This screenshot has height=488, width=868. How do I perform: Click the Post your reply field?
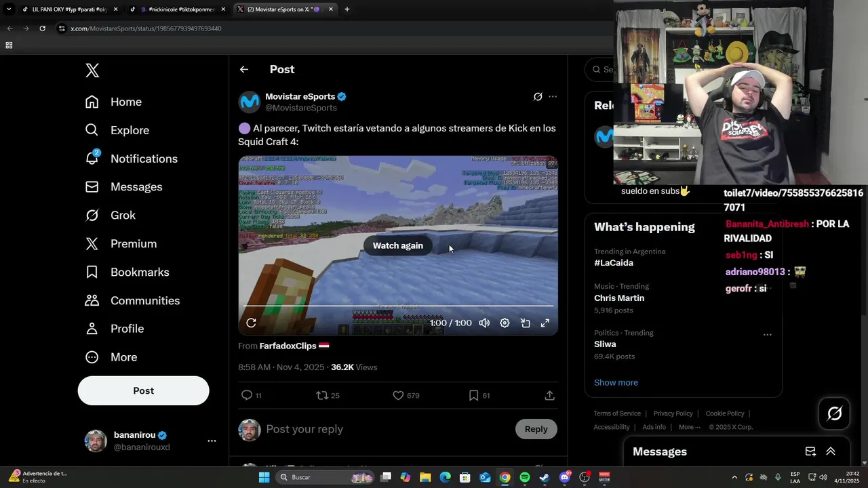pyautogui.click(x=387, y=429)
